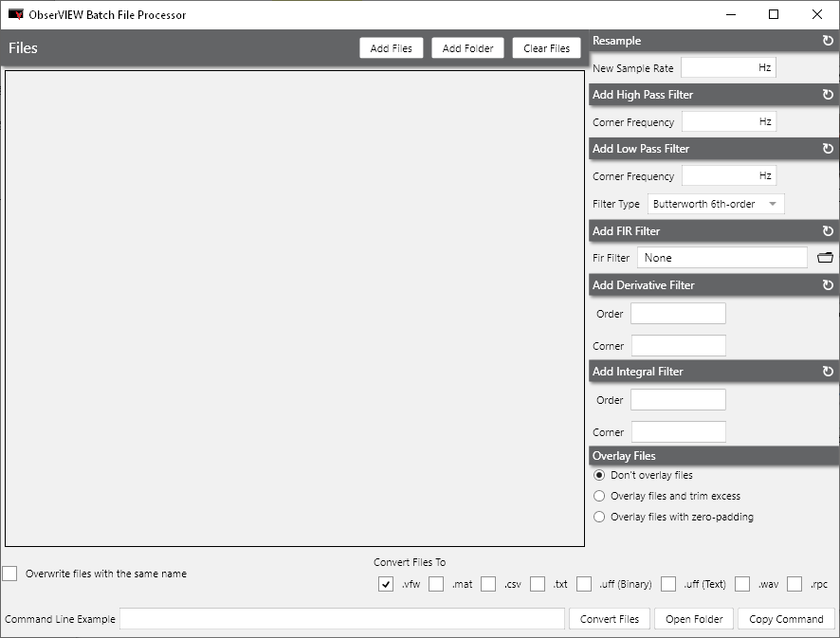
Task: Browse for a FIR filter file
Action: pos(825,258)
